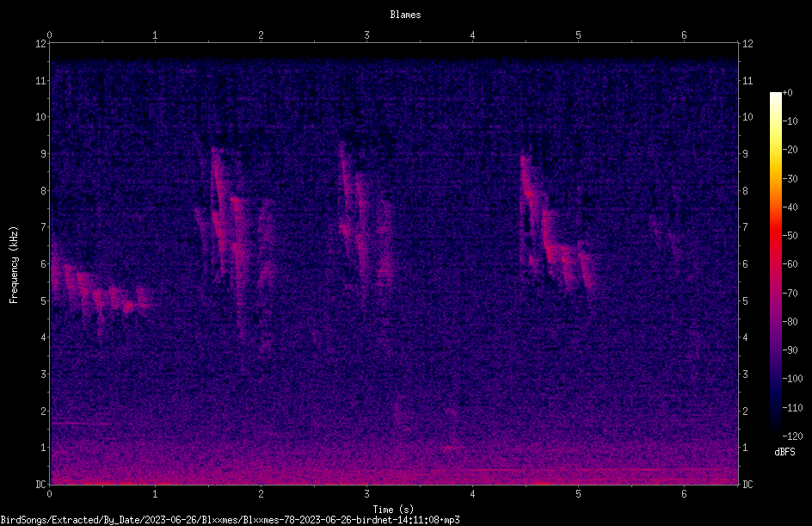Click the '+0' colorbar scale value
This screenshot has width=812, height=526.
pos(787,93)
